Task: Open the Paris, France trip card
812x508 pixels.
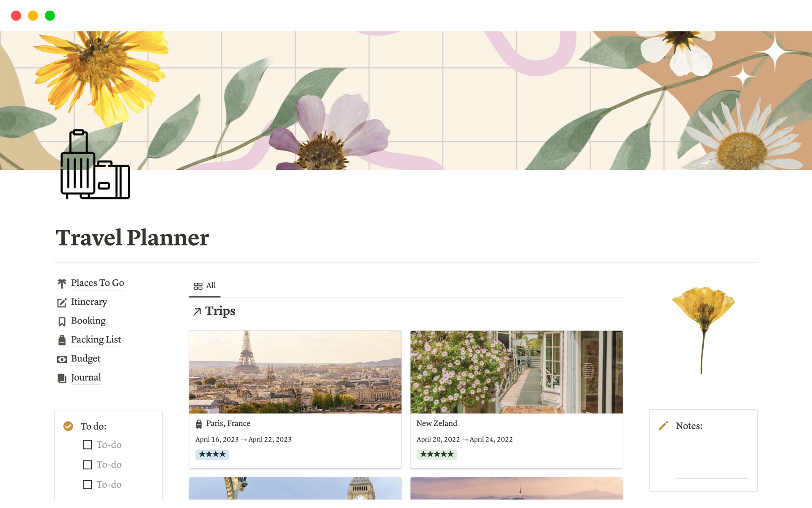Action: [x=295, y=400]
